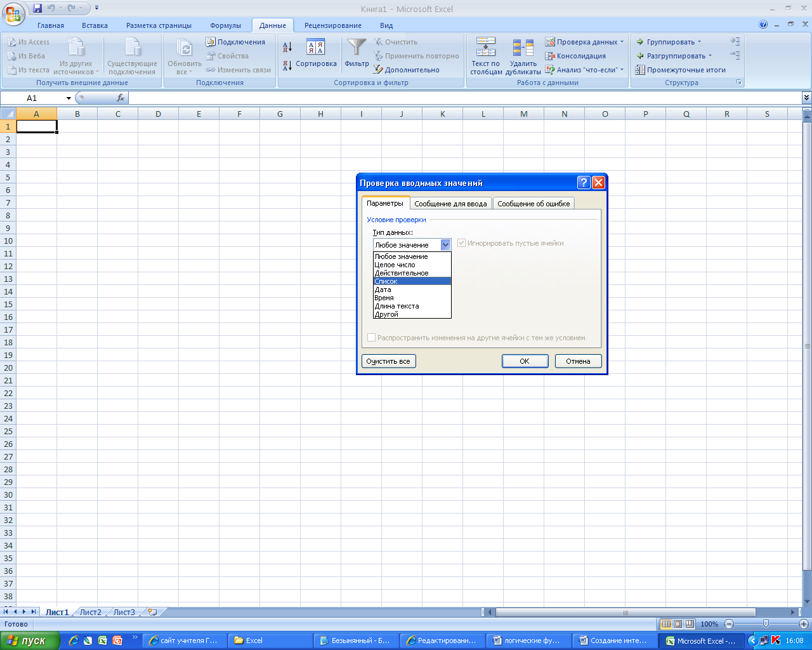Collapse the Тип данных combo box
The width and height of the screenshot is (812, 650).
click(x=445, y=244)
